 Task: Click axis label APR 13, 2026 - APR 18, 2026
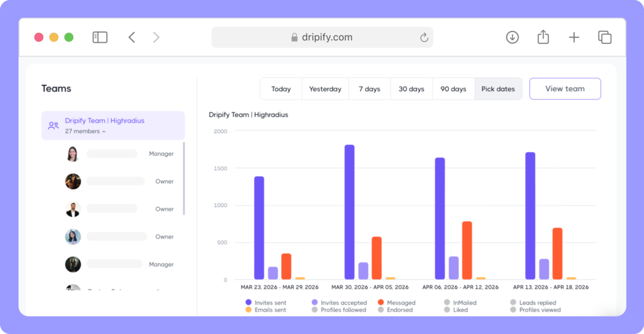551,287
